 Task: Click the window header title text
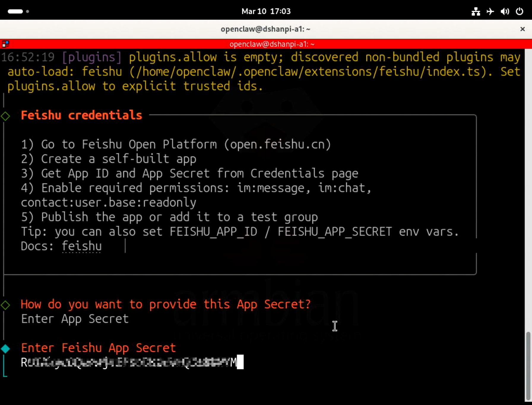265,29
